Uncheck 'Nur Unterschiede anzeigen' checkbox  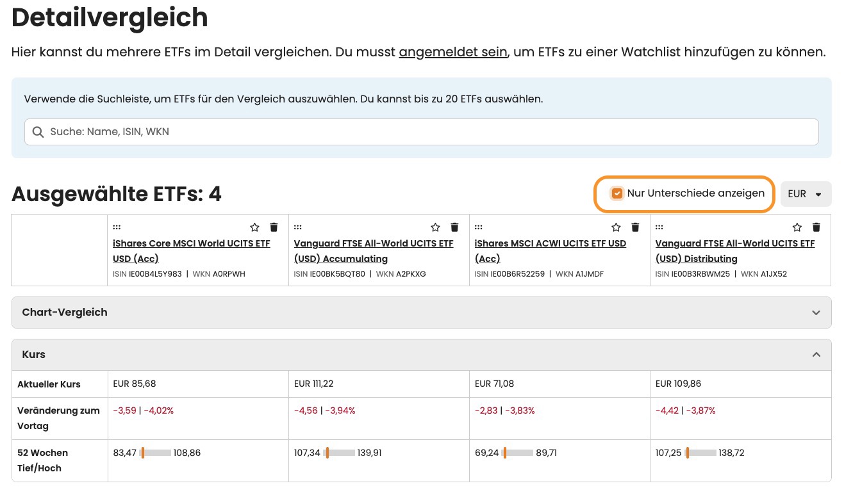[617, 193]
